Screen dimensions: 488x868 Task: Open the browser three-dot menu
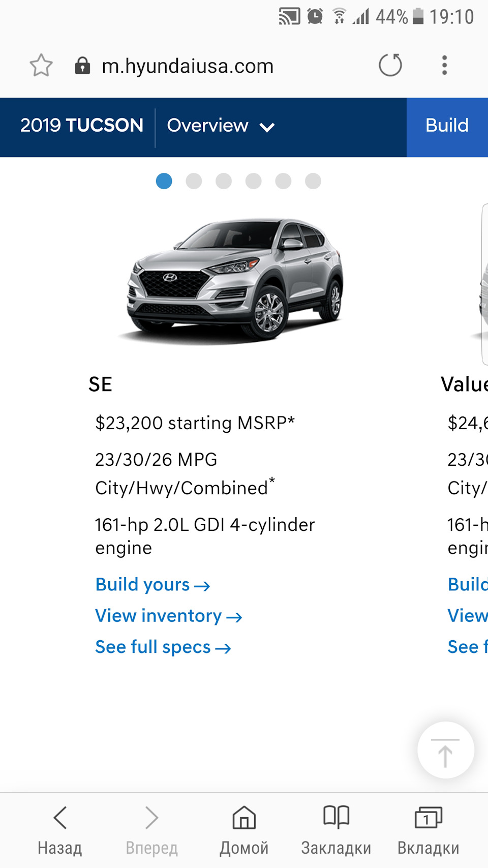point(444,65)
